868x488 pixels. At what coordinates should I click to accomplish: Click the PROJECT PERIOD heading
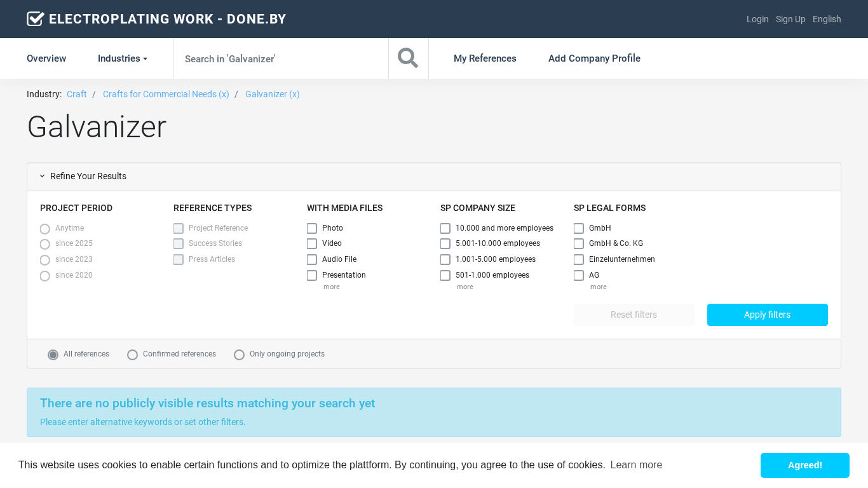[x=76, y=208]
